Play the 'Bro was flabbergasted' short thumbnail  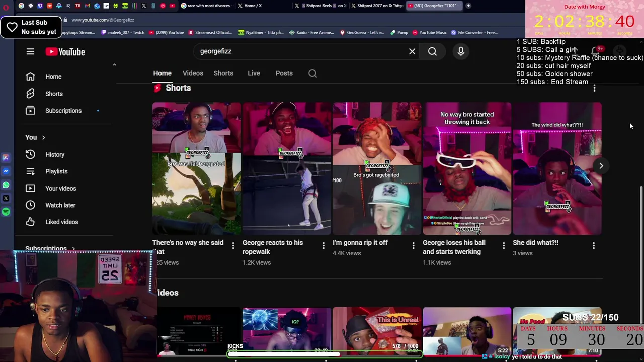(x=197, y=168)
